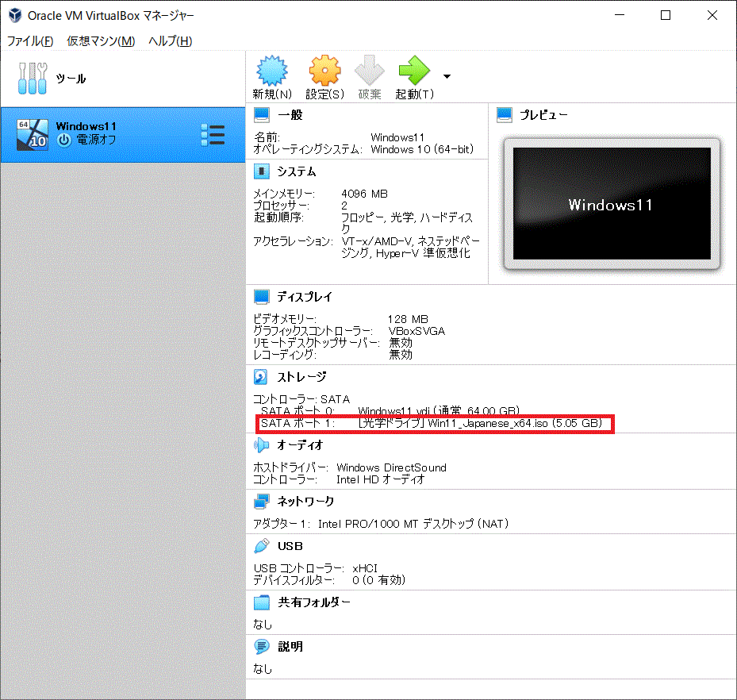Viewport: 737px width, 700px height.
Task: Minimize the VirtualBox Manager window
Action: pos(620,15)
